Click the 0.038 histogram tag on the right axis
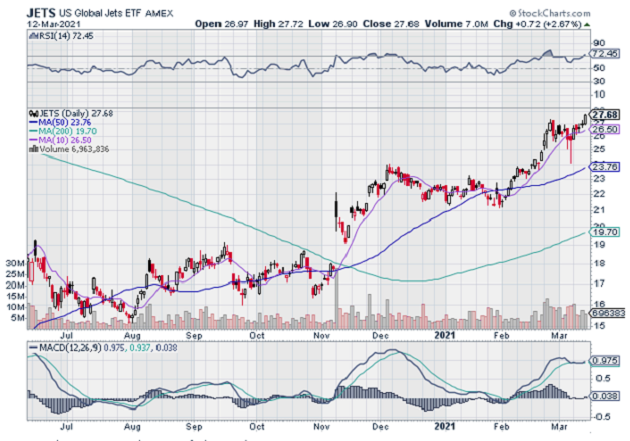The width and height of the screenshot is (630, 441). point(605,396)
